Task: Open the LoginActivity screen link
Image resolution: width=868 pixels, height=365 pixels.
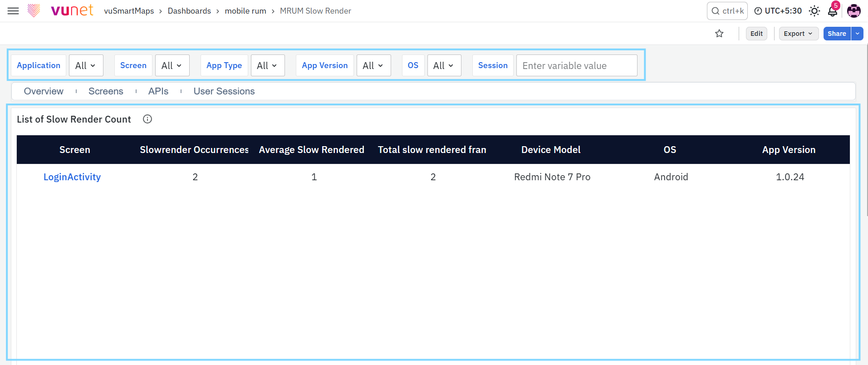Action: pyautogui.click(x=72, y=177)
